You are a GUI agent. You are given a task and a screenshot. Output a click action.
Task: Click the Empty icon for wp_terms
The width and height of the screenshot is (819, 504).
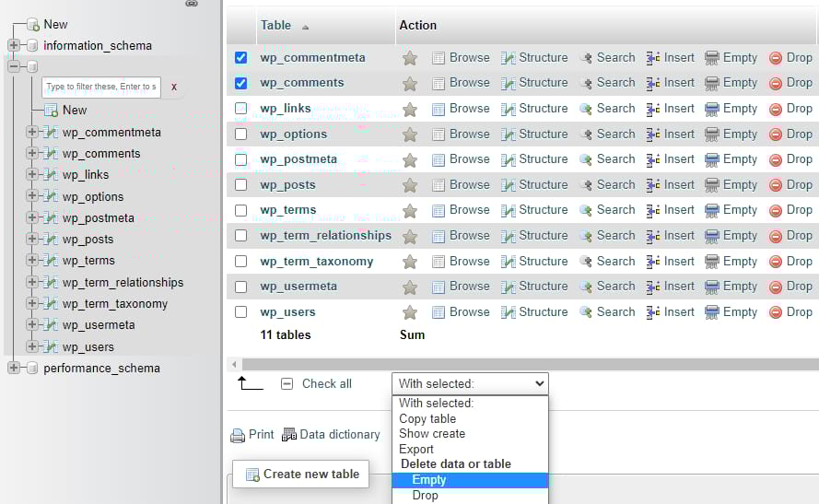(712, 210)
